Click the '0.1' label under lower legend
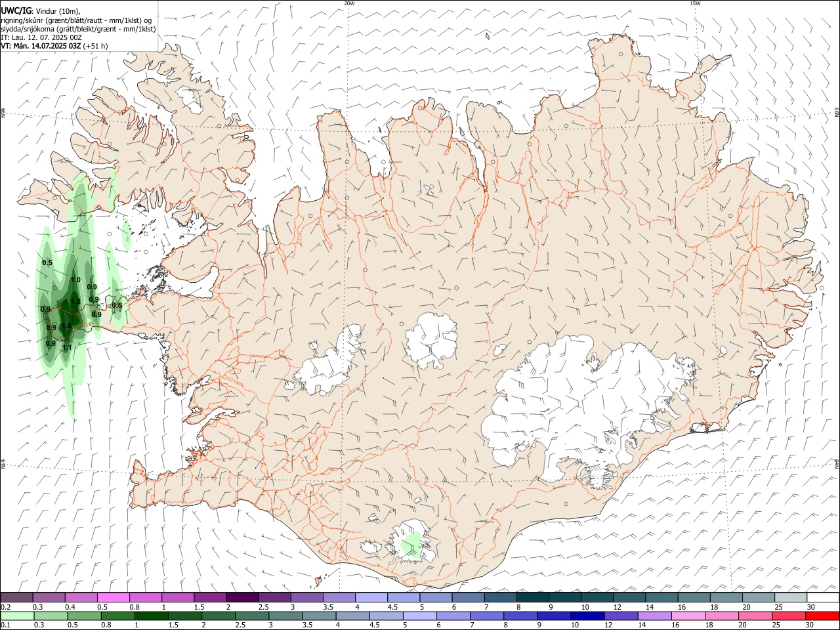The image size is (840, 630). coord(5,625)
